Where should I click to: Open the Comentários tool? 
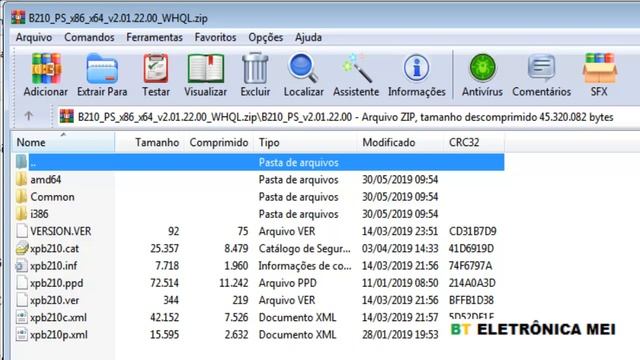(x=541, y=68)
